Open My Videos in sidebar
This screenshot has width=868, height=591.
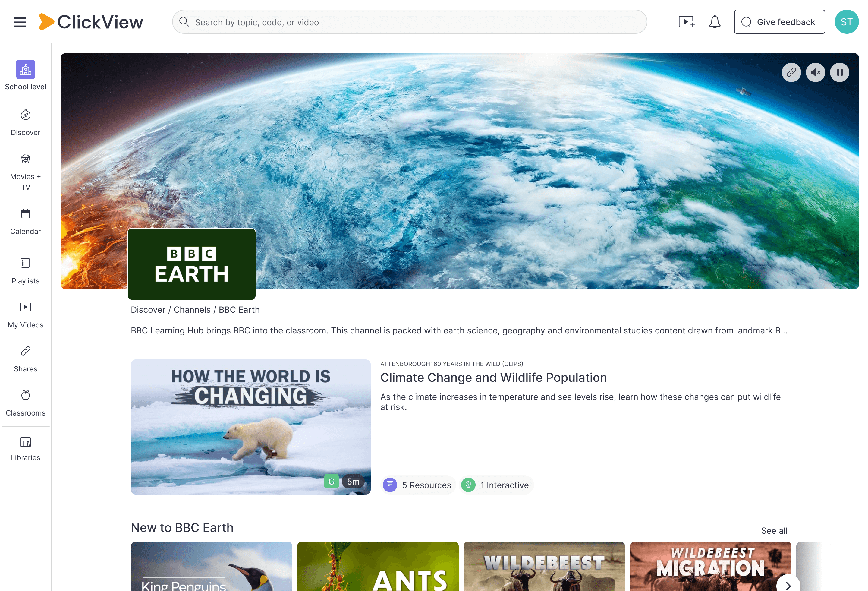[25, 315]
